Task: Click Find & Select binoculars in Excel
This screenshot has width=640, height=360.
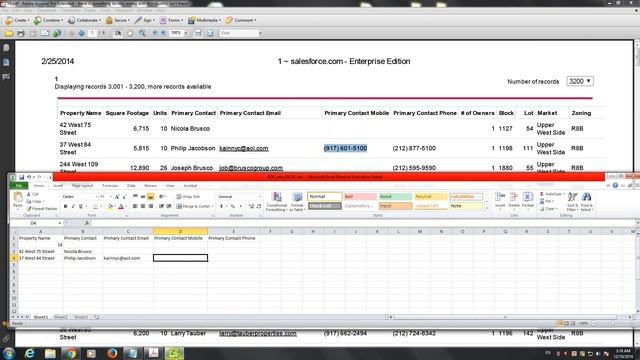Action: pyautogui.click(x=587, y=202)
